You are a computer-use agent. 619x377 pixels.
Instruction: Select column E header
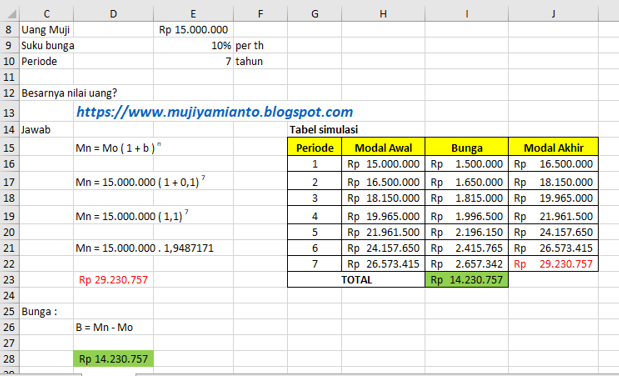(x=193, y=14)
